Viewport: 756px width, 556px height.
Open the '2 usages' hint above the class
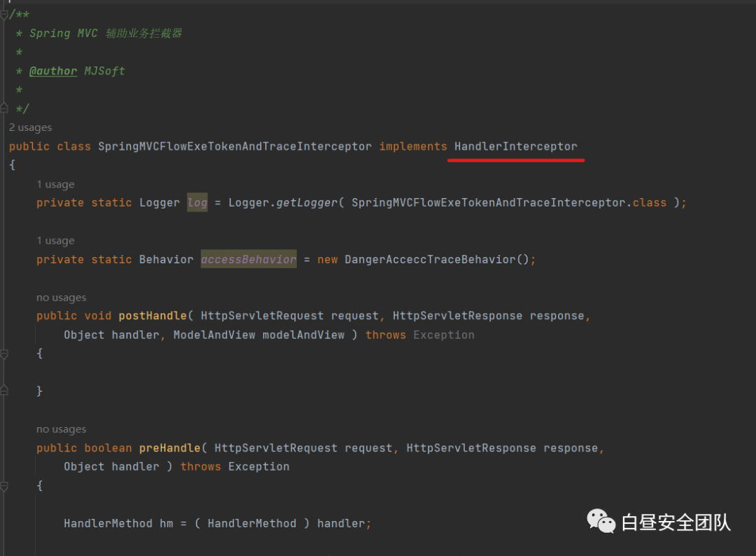30,127
